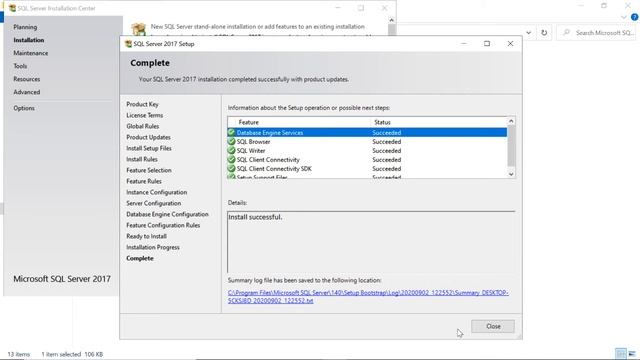The height and width of the screenshot is (360, 640).
Task: Click the Explorer search box
Action: (596, 33)
